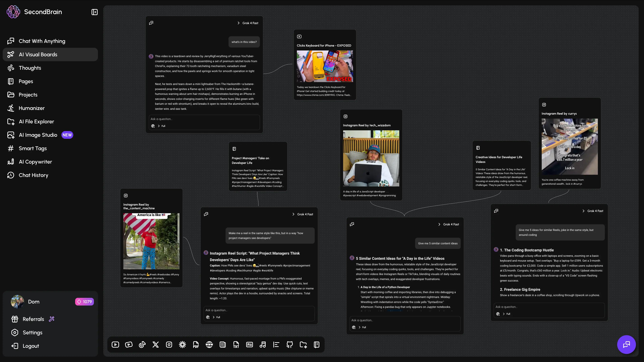Image resolution: width=644 pixels, height=362 pixels.
Task: Add a PDF file with the toolbar icon
Action: 196,345
